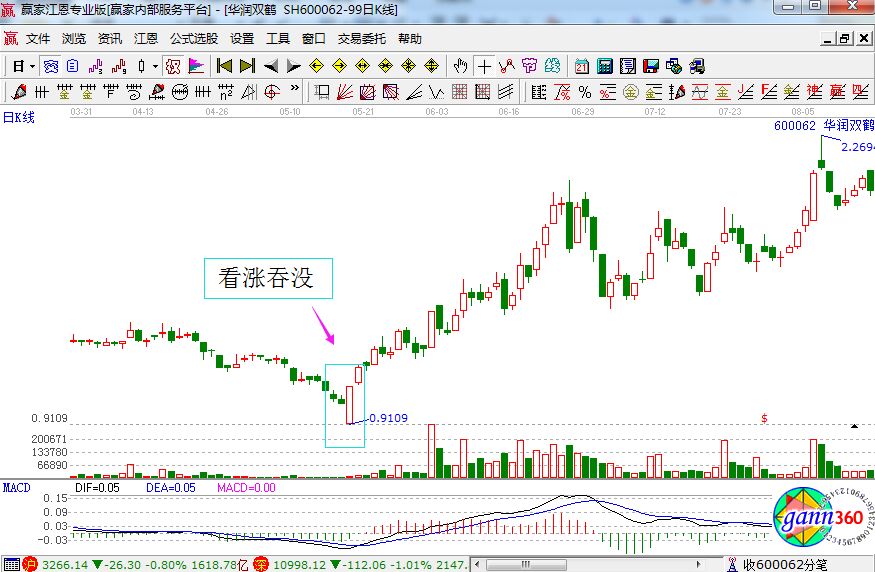Jump to the first bar icon
The image size is (875, 572).
(225, 66)
